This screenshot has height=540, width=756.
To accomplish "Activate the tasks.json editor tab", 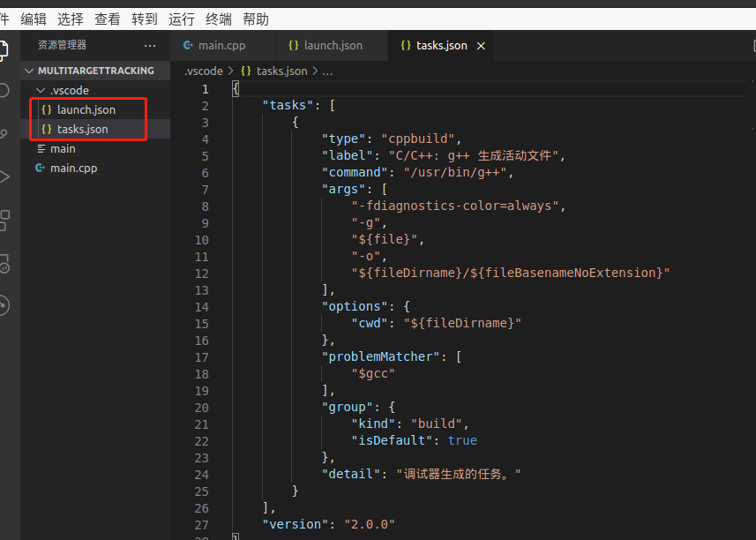I will click(x=440, y=45).
